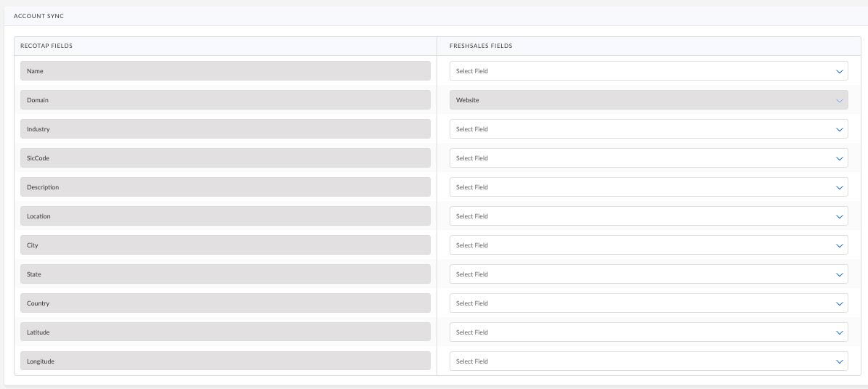The height and width of the screenshot is (389, 868).
Task: Open the Website dropdown for Domain
Action: tap(648, 100)
